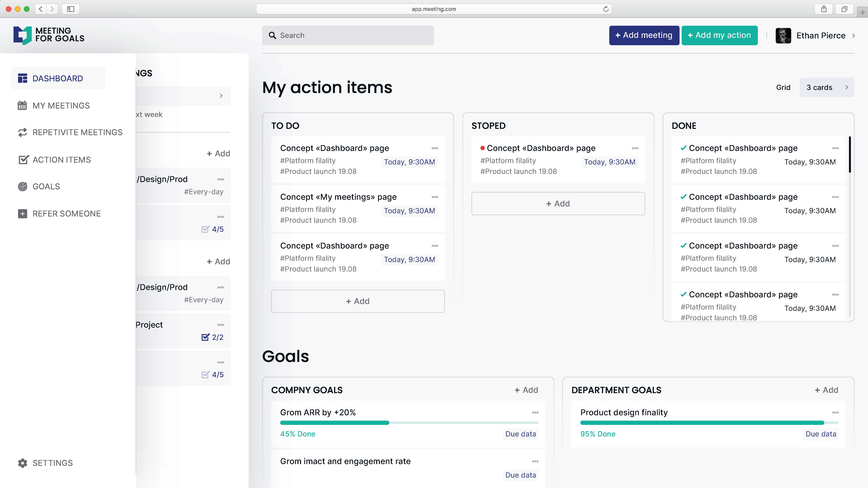Open options for first DONE card
This screenshot has height=488, width=868.
pyautogui.click(x=835, y=148)
